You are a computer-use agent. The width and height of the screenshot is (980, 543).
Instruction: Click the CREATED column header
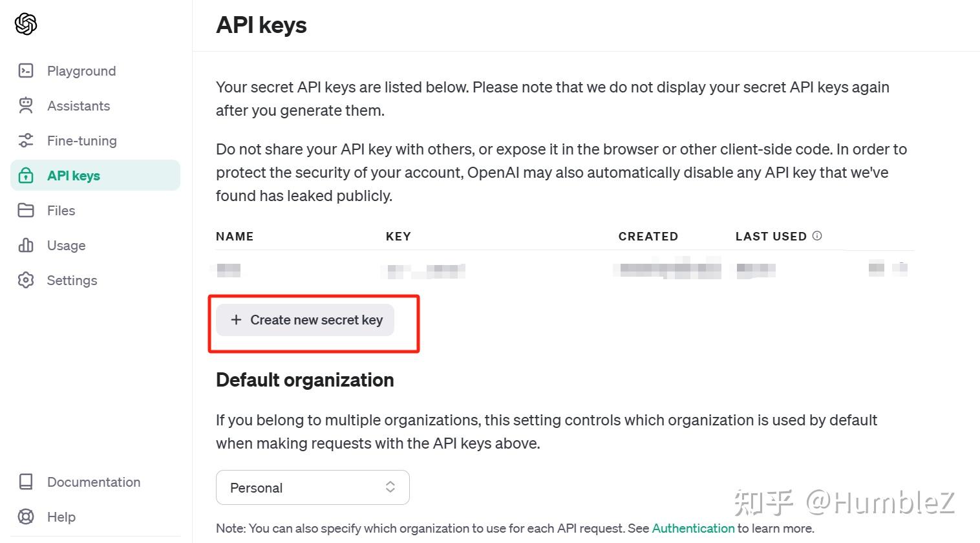648,236
